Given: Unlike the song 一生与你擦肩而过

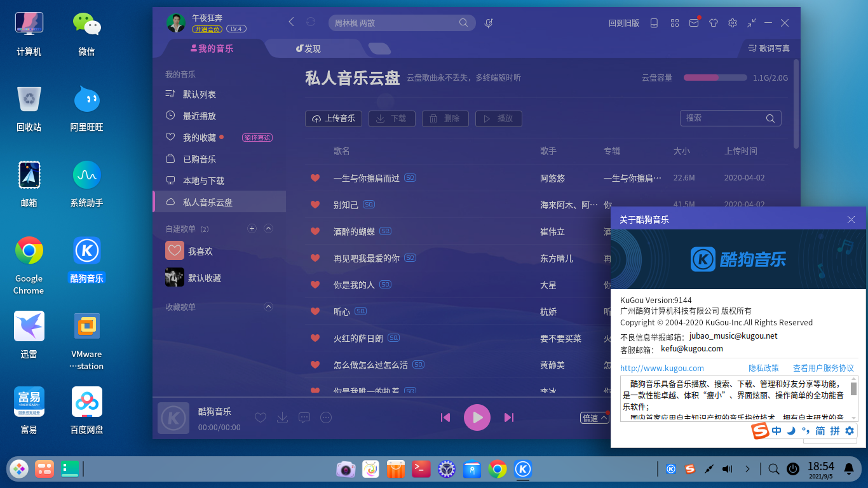Looking at the screenshot, I should pyautogui.click(x=315, y=178).
